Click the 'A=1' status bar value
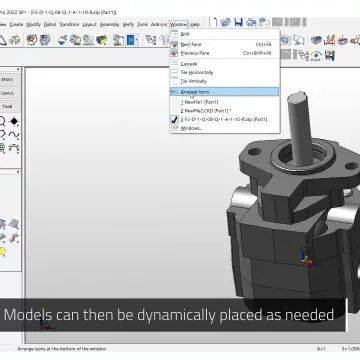This screenshot has height=360, width=360. point(321,349)
